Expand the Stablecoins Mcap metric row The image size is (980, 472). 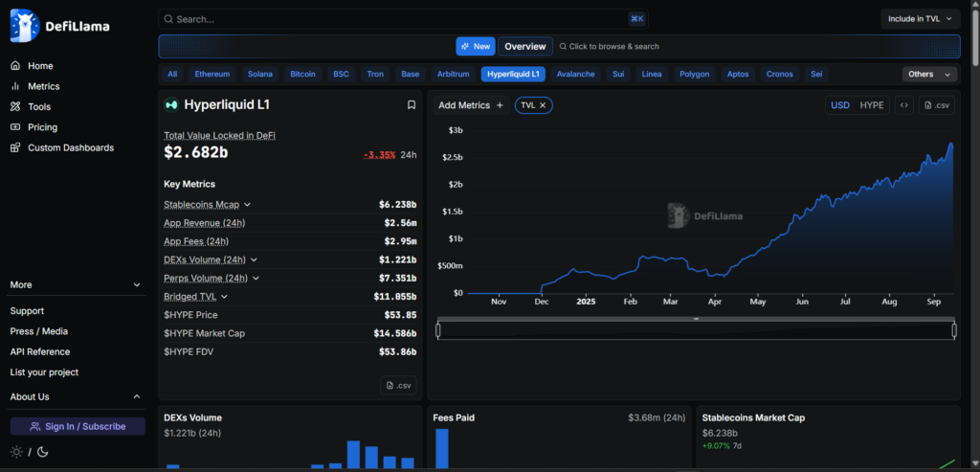click(247, 204)
